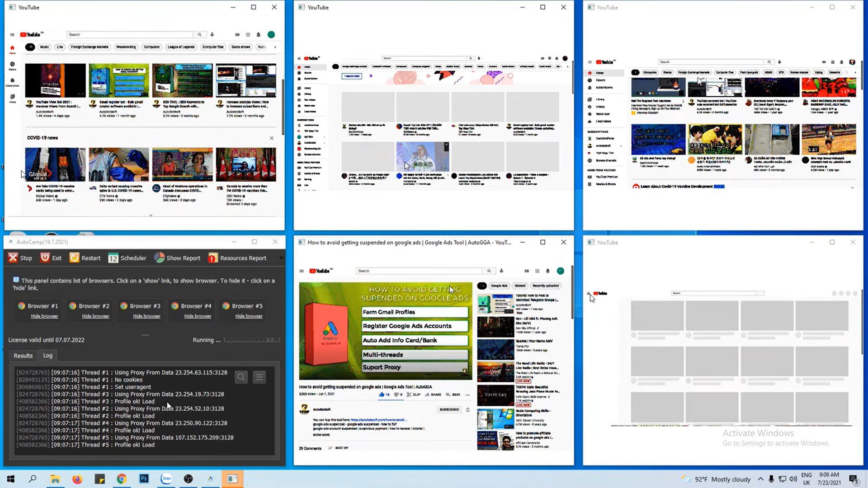Select the Google Ads chip in watch page
Screen dimensions: 868x488
499,286
